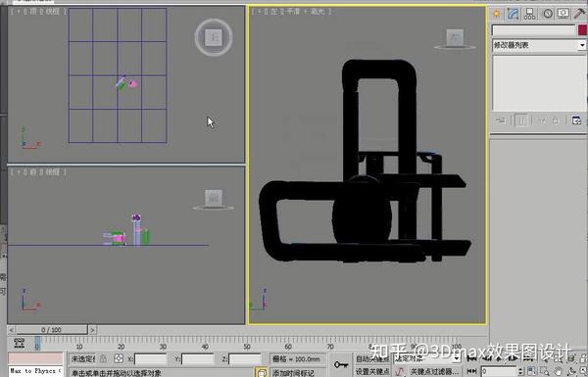Open the Hierarchy command panel tab
Image resolution: width=588 pixels, height=377 pixels.
point(529,14)
